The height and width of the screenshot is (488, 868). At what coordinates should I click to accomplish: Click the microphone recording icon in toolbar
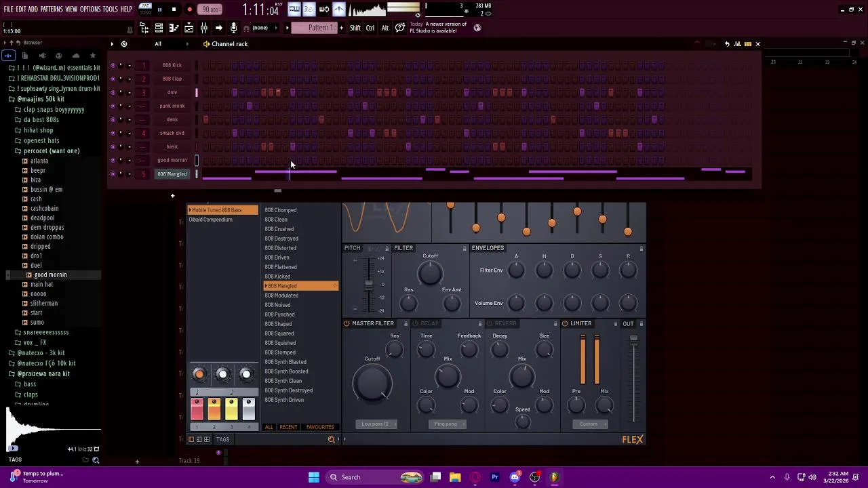pyautogui.click(x=233, y=28)
